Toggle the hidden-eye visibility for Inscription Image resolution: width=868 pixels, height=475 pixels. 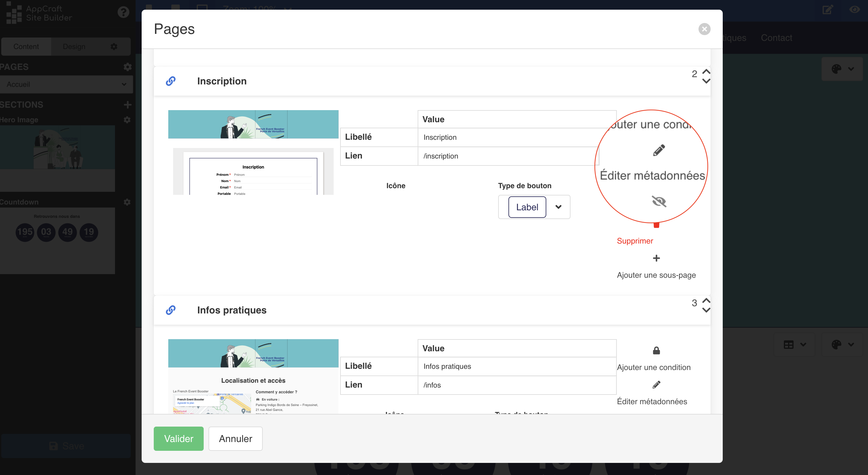pyautogui.click(x=659, y=201)
